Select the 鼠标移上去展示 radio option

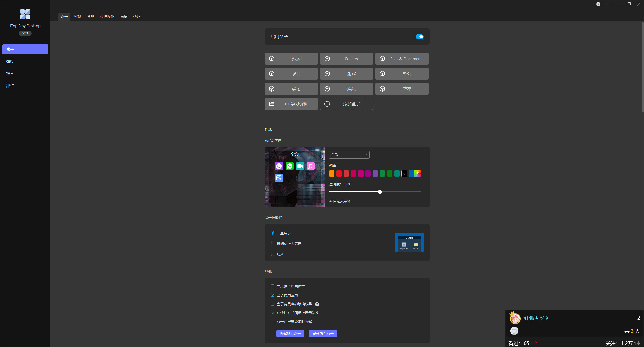click(x=273, y=244)
